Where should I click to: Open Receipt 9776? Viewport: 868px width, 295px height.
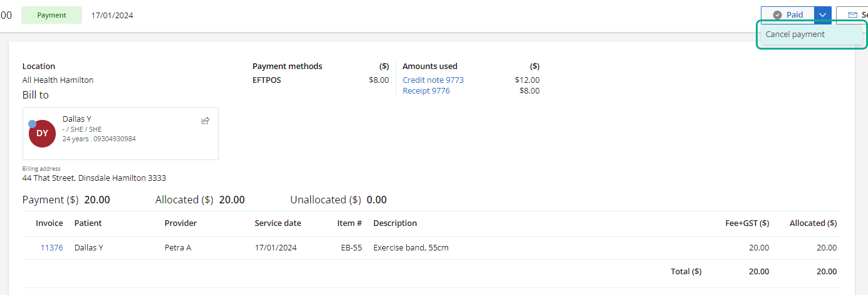coord(426,90)
